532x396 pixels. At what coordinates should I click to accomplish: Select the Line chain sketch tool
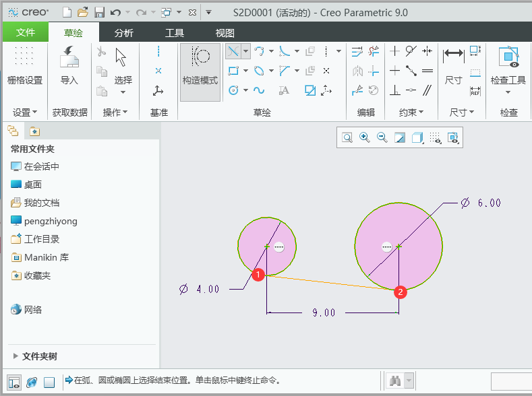point(233,51)
